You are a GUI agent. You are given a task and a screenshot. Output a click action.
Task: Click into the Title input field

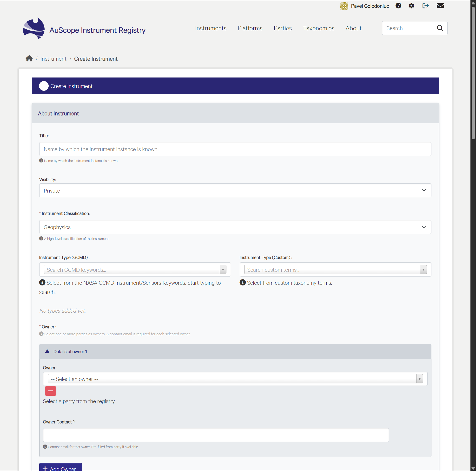235,149
